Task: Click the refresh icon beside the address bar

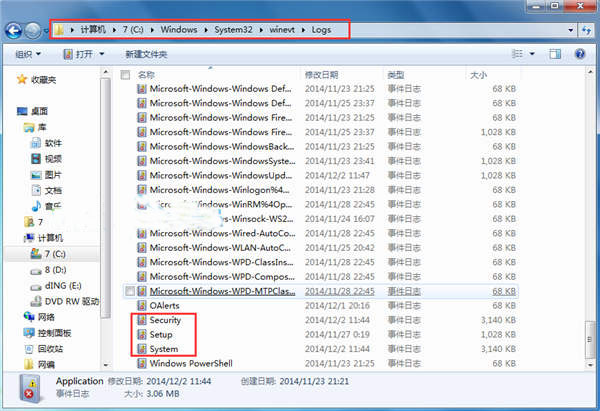Action: (x=587, y=30)
